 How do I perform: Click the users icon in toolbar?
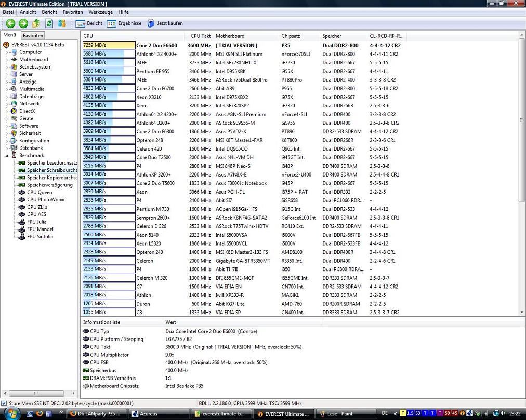[x=62, y=23]
